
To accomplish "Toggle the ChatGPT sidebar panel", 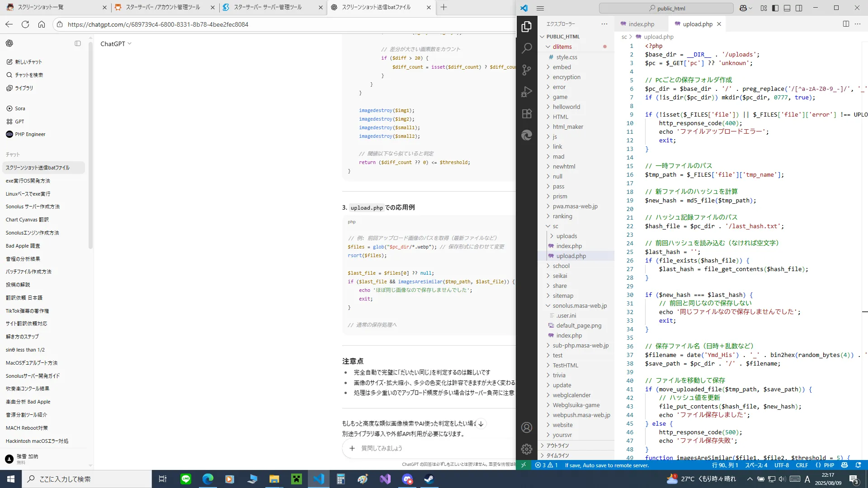I will (x=78, y=43).
